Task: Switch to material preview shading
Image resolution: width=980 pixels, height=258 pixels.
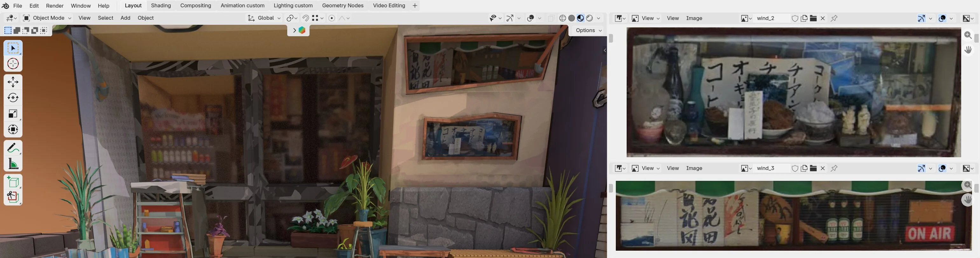Action: pos(580,18)
